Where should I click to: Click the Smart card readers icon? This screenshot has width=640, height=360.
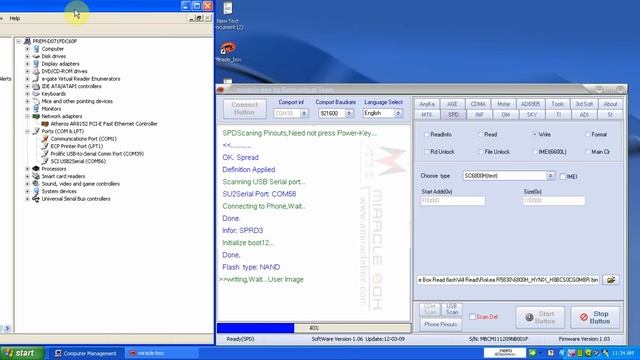[x=36, y=176]
